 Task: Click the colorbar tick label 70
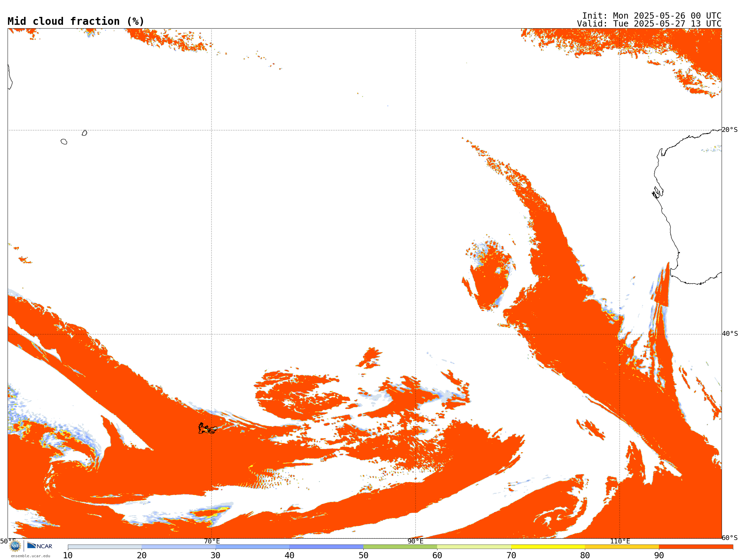[x=511, y=556]
